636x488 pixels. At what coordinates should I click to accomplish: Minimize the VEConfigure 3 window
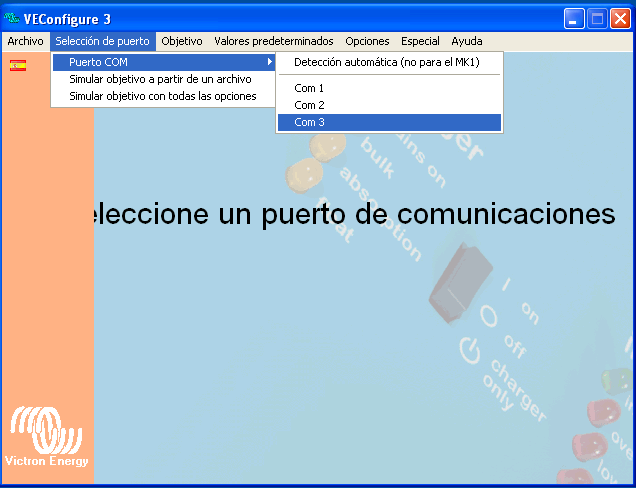pyautogui.click(x=574, y=19)
